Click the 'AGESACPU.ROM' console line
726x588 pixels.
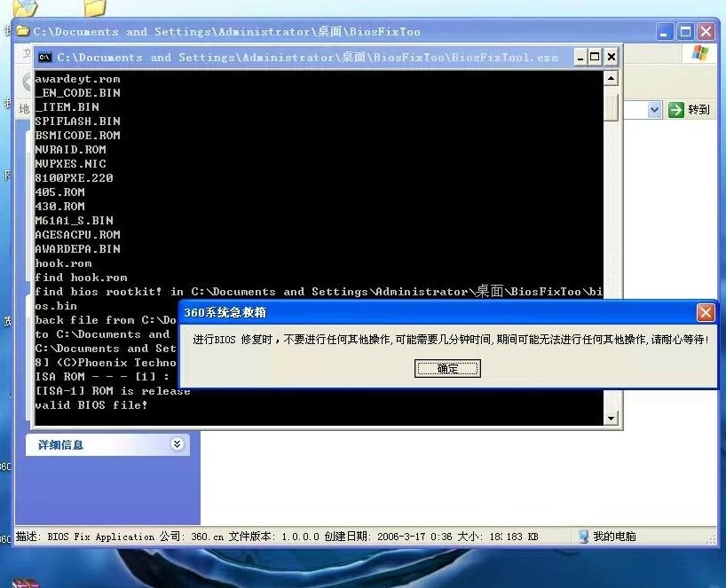(78, 234)
